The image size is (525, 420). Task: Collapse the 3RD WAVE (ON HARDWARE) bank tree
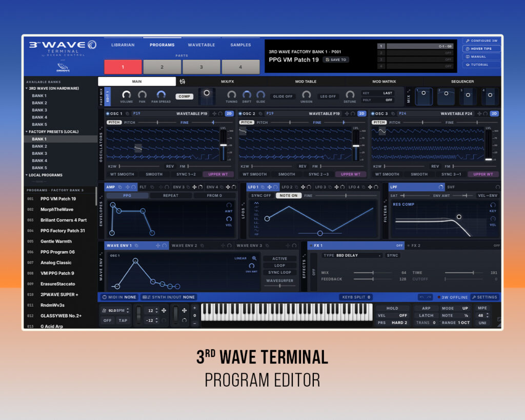[27, 88]
